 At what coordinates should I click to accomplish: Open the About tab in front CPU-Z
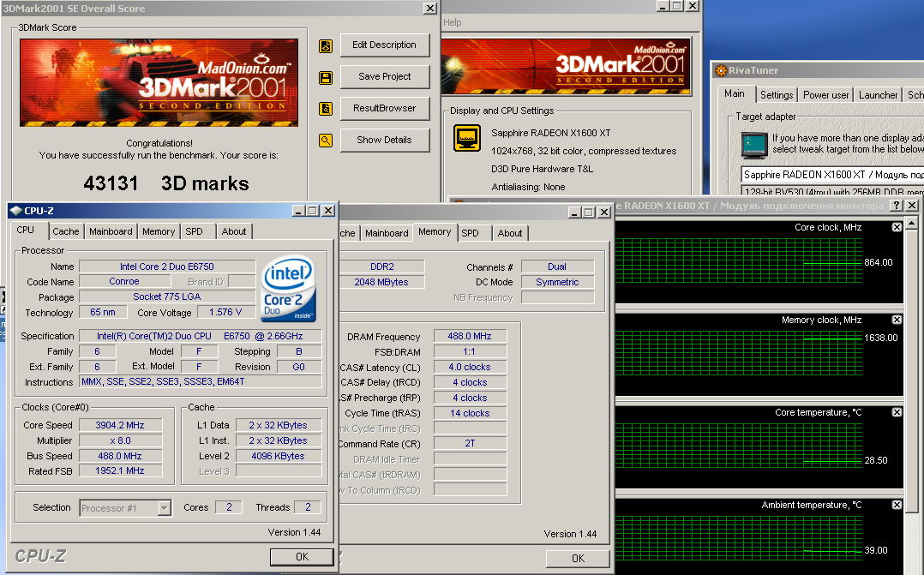(234, 231)
